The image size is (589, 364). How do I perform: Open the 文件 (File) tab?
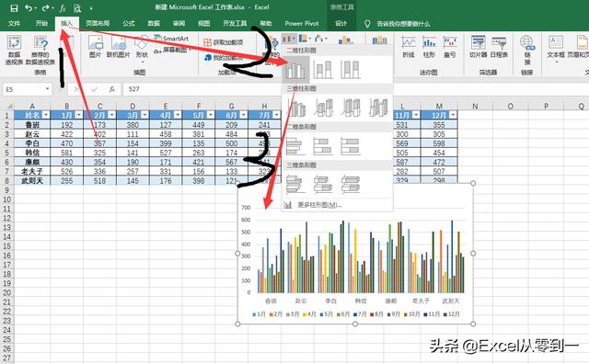coord(14,23)
